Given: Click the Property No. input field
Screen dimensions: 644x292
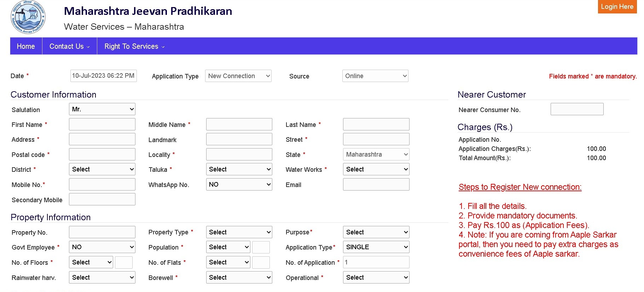Looking at the screenshot, I should pos(102,232).
